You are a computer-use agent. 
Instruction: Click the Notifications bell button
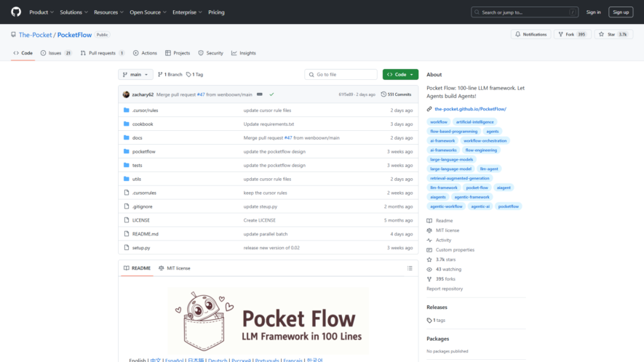tap(530, 34)
